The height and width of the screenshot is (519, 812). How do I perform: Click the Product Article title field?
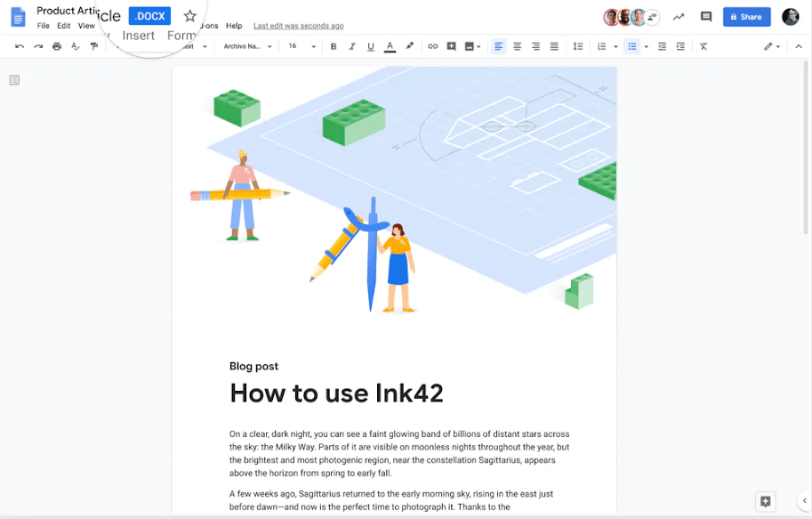[x=68, y=11]
